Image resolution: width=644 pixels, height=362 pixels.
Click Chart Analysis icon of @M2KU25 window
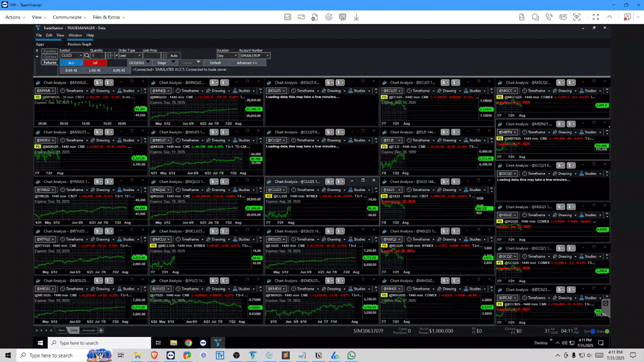[38, 132]
